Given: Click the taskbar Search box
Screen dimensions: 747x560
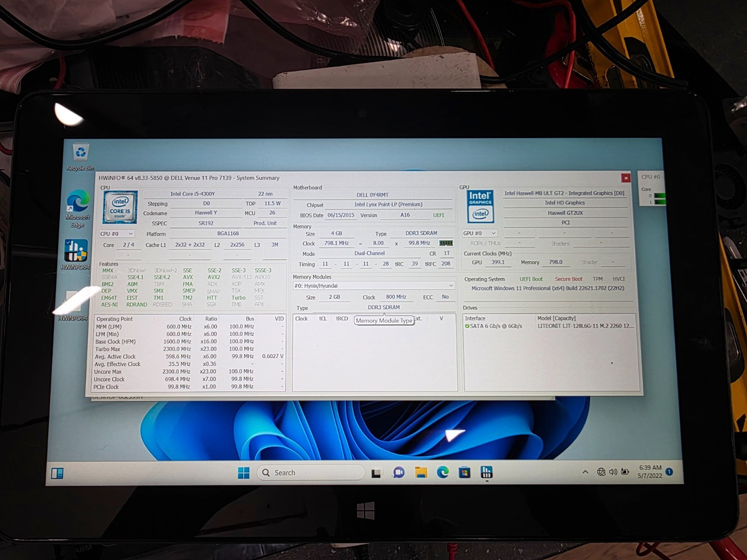Looking at the screenshot, I should pos(310,473).
